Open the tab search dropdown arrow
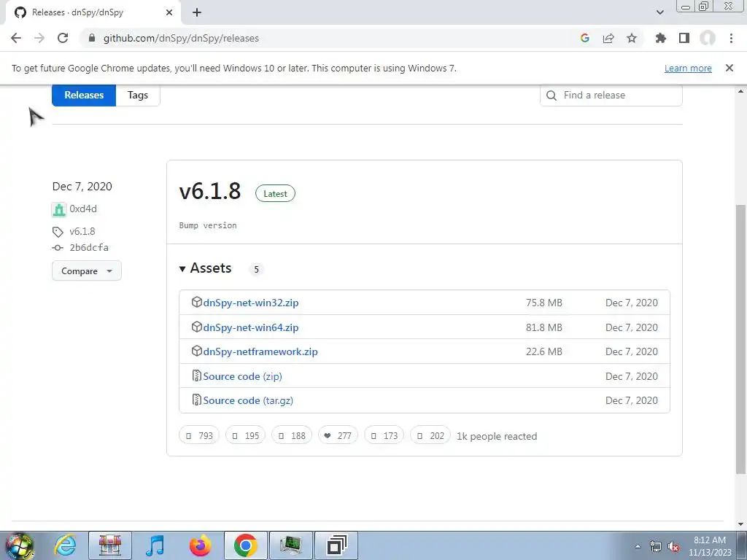Screen dimensions: 747x560 click(659, 12)
